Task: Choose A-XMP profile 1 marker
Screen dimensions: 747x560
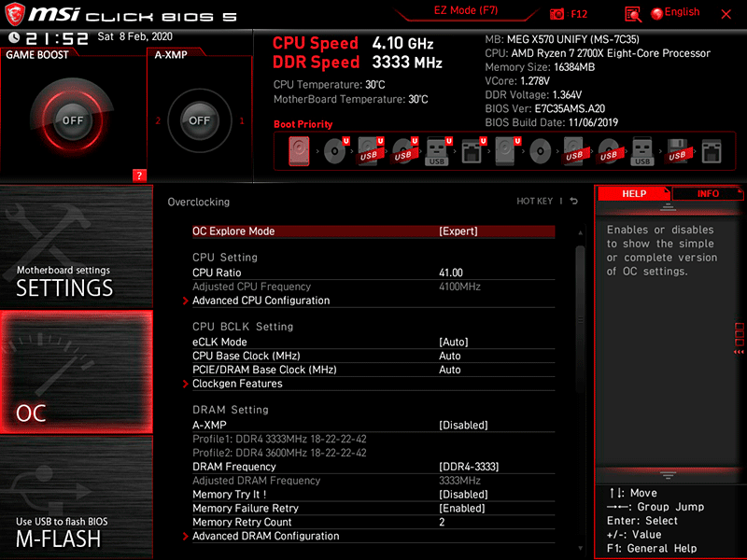Action: point(242,121)
